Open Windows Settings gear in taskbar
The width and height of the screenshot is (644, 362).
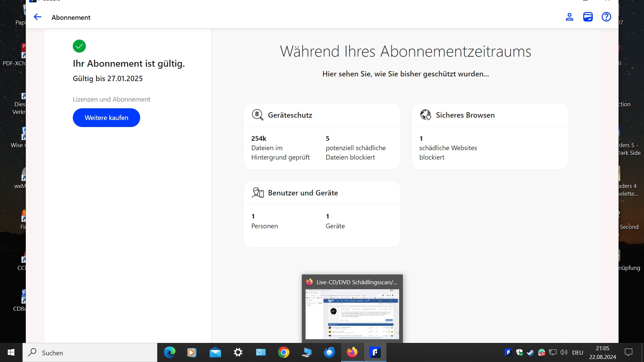click(238, 353)
